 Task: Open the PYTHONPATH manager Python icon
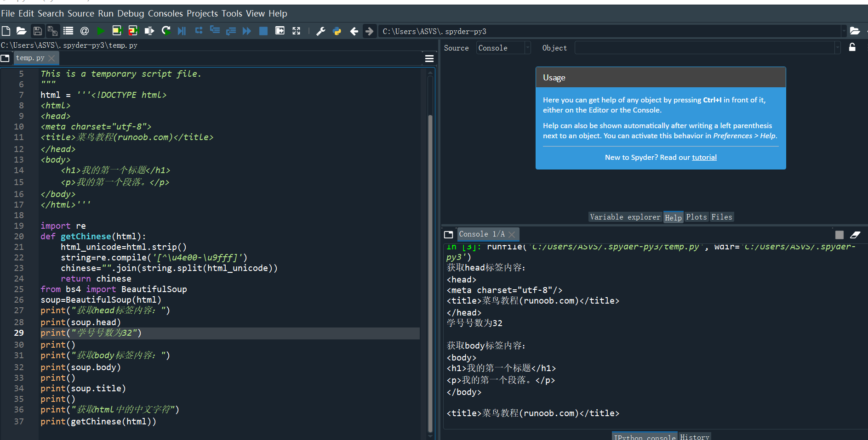tap(337, 31)
